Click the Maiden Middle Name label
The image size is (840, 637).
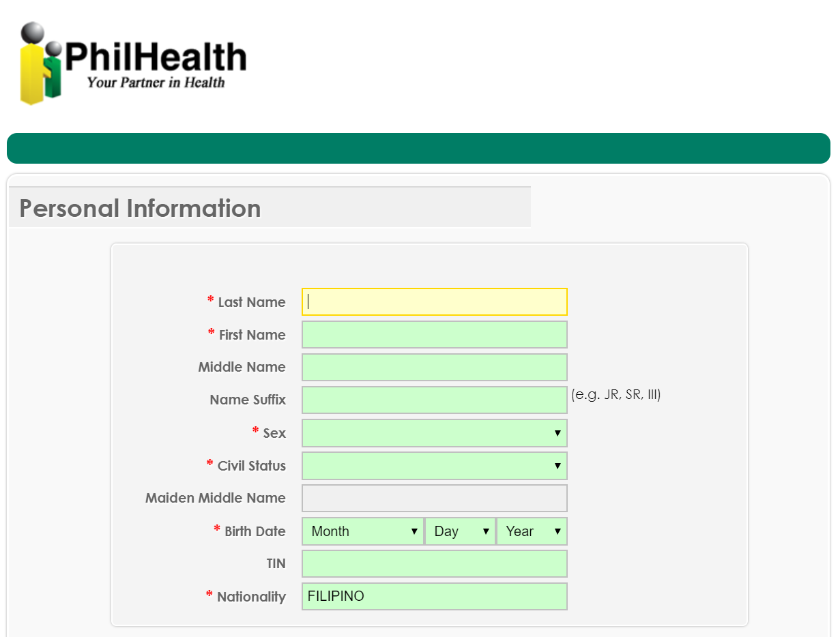click(216, 498)
